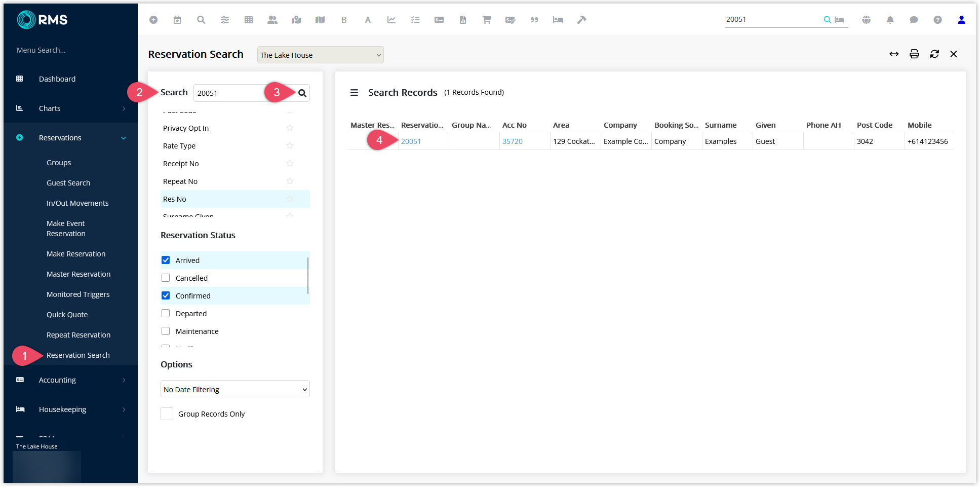
Task: Open the report document icon
Action: tap(463, 20)
